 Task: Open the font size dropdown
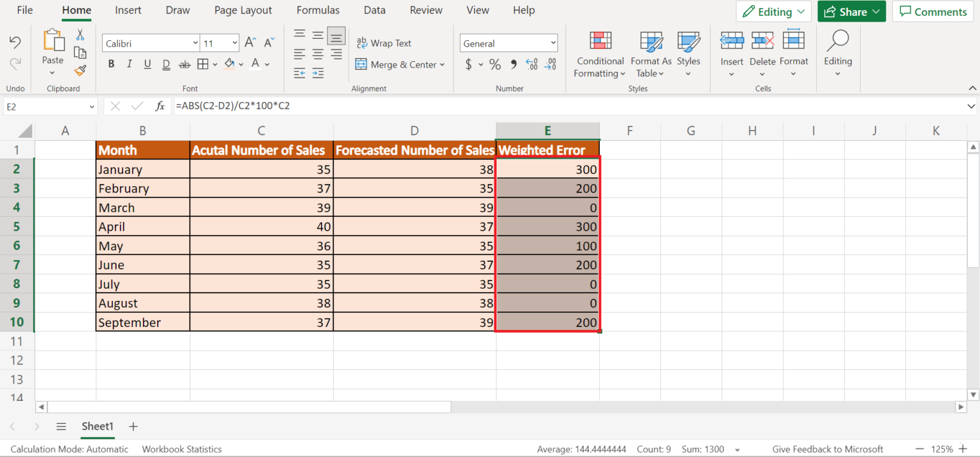click(x=234, y=43)
